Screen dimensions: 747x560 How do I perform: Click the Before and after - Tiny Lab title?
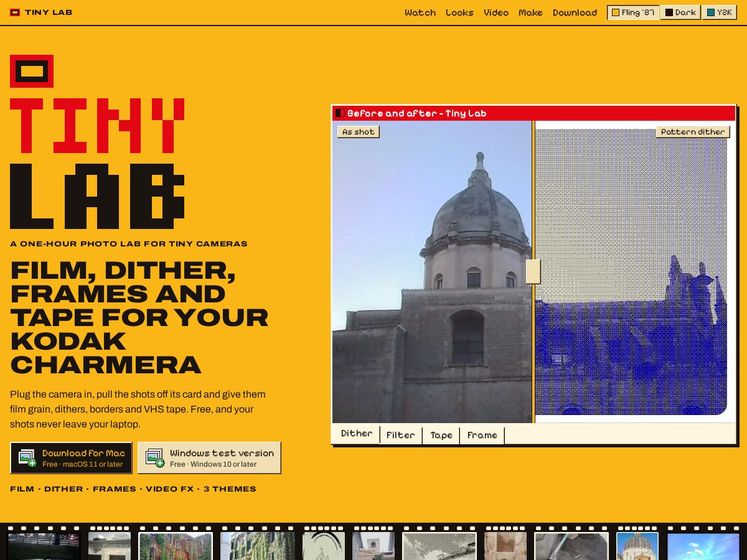pyautogui.click(x=417, y=113)
